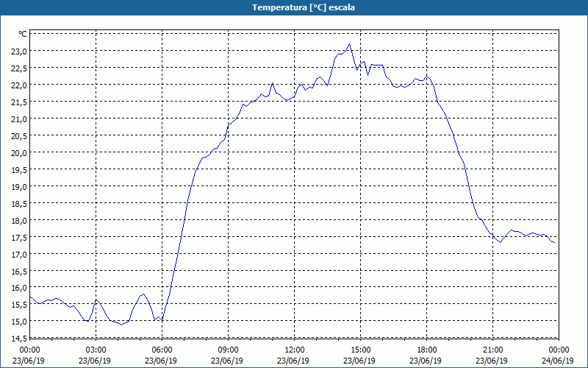Click the 06:00 time axis label
The height and width of the screenshot is (368, 588).
coord(162,350)
